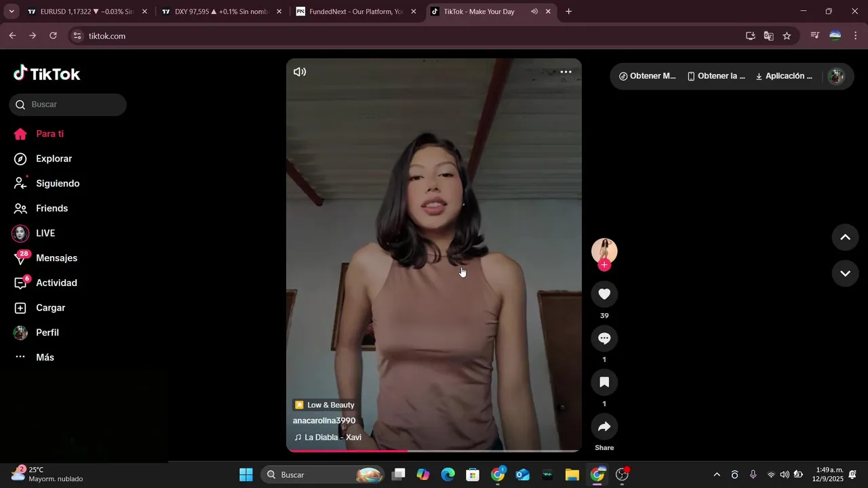Open browser media controls

[x=815, y=36]
